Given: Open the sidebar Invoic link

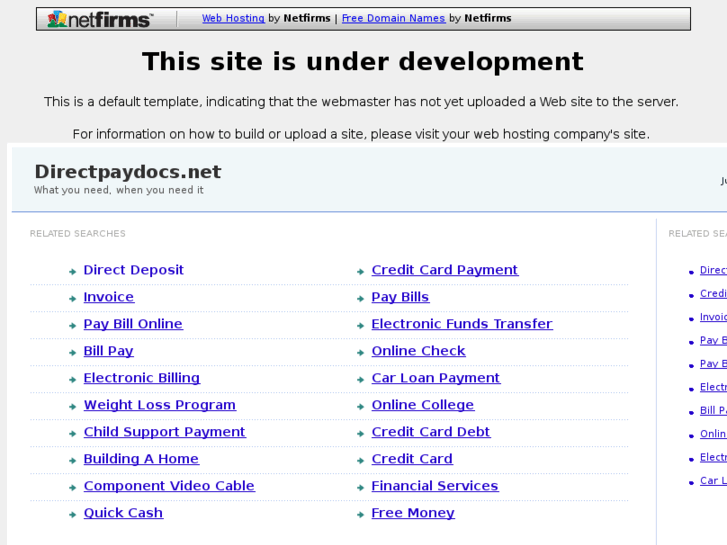Looking at the screenshot, I should pyautogui.click(x=713, y=317).
